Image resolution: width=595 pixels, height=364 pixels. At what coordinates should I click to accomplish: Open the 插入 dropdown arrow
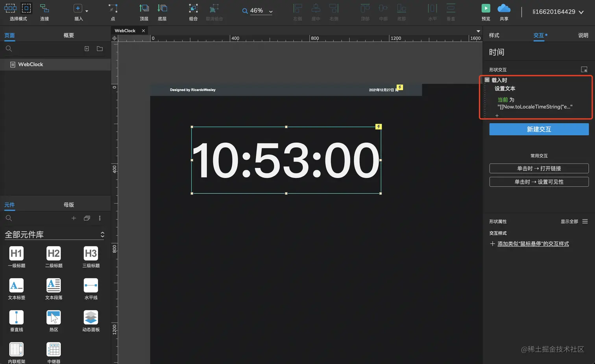click(87, 11)
